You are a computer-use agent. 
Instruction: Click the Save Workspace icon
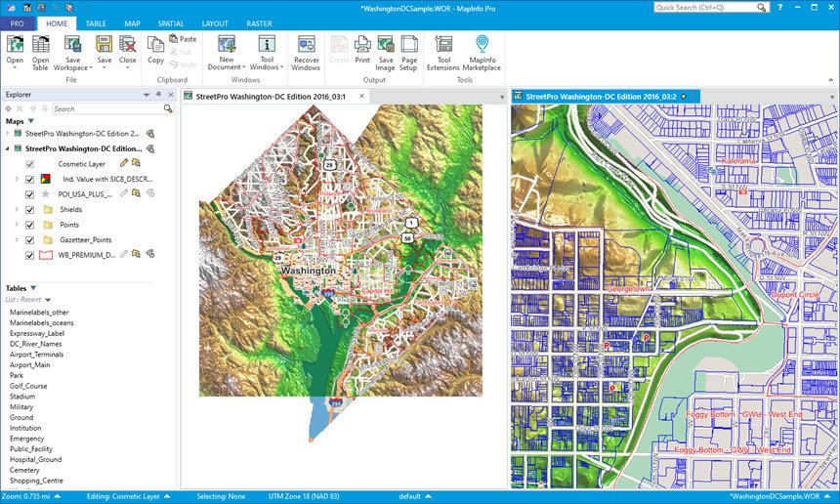coord(72,45)
